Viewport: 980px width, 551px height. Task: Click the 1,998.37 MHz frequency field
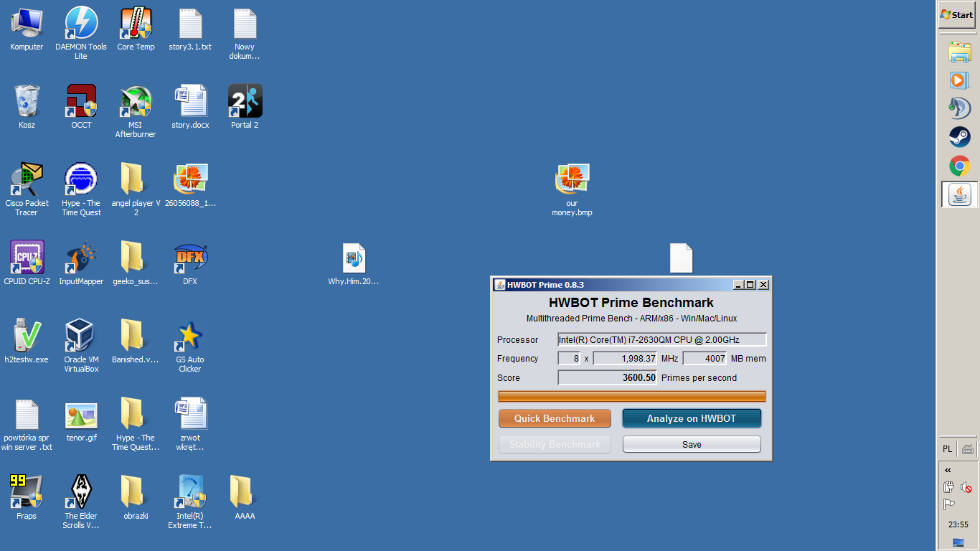625,358
